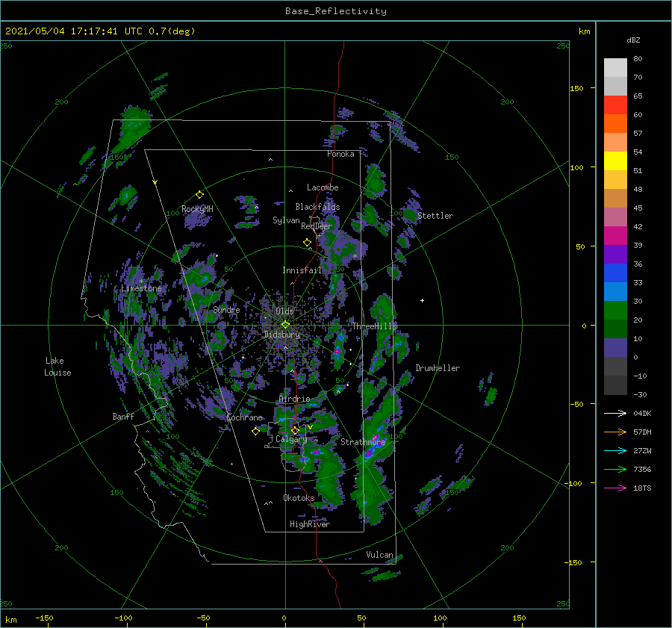Pick the violet 39 dBZ legend swatch
Viewport: 672px width, 628px height.
pyautogui.click(x=615, y=254)
